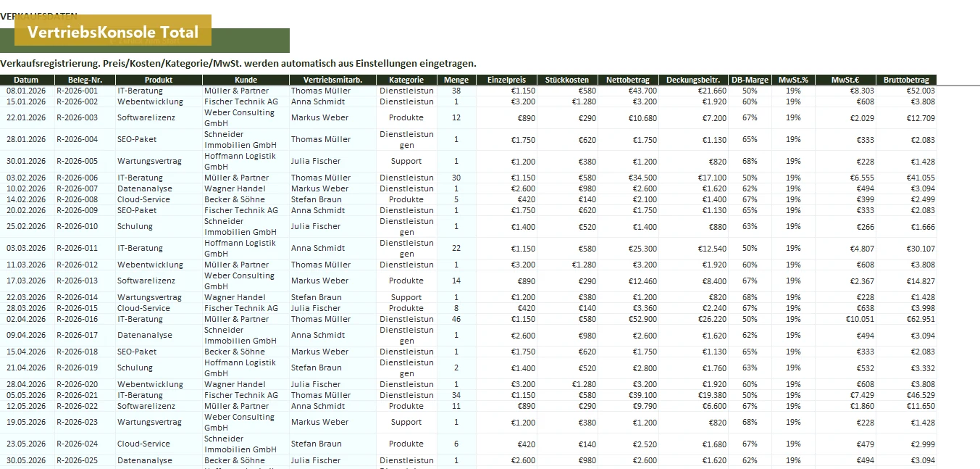The width and height of the screenshot is (980, 469).
Task: Click the Produkt header cell
Action: pyautogui.click(x=159, y=80)
